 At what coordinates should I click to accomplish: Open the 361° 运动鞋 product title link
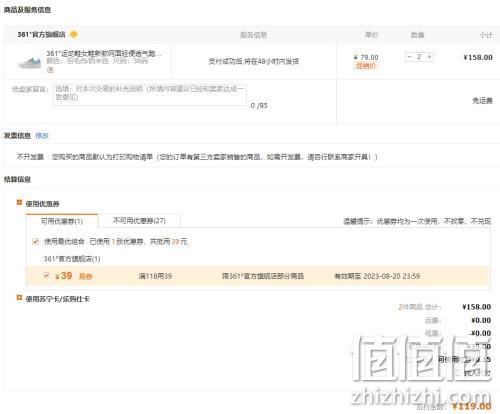pyautogui.click(x=104, y=53)
